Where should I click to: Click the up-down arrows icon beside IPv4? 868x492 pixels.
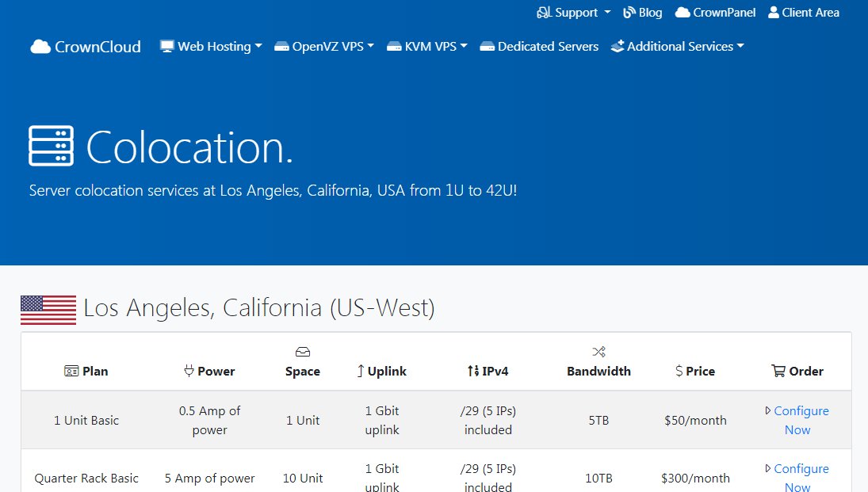(x=472, y=371)
